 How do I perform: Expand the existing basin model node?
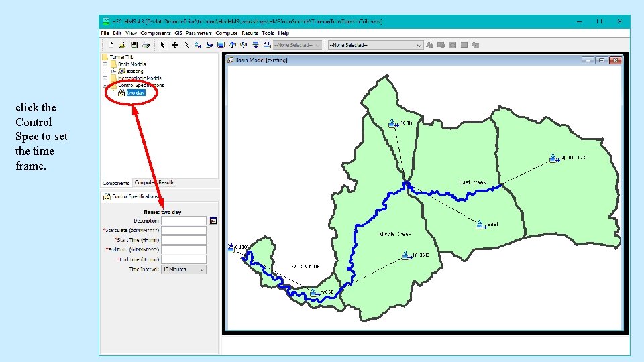coord(113,71)
